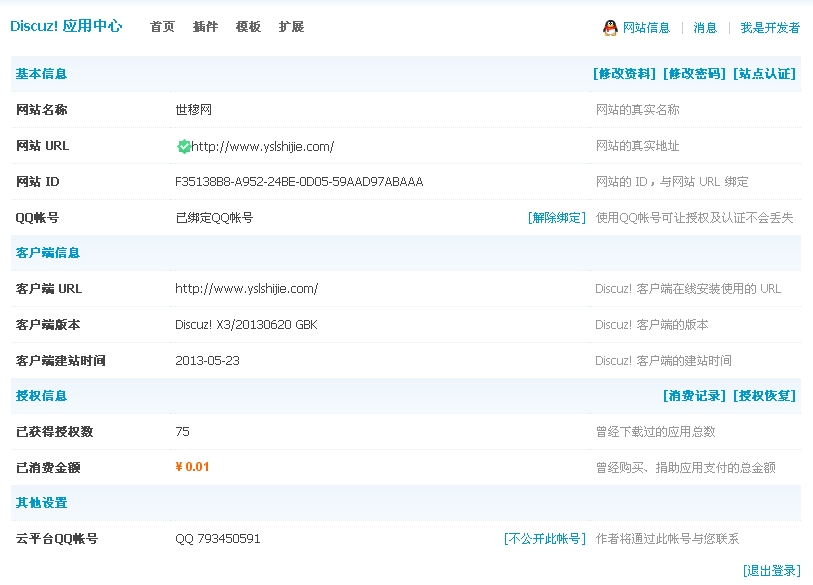Click the QQ penguin icon
This screenshot has height=585, width=813.
point(610,28)
